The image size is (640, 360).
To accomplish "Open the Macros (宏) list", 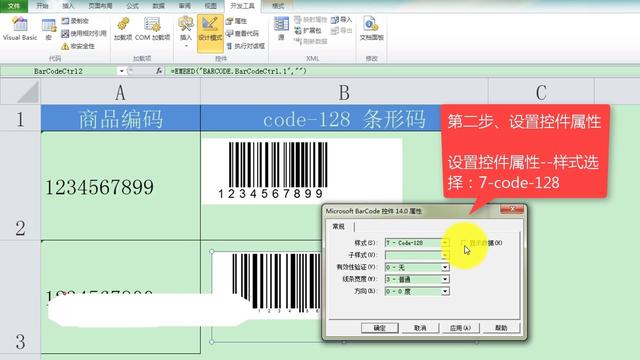I will pos(49,29).
